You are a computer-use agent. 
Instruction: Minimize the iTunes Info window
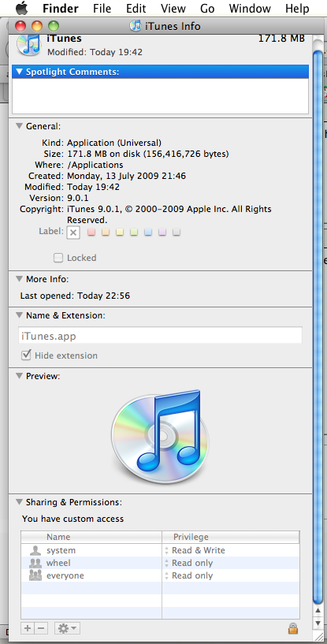click(x=37, y=26)
